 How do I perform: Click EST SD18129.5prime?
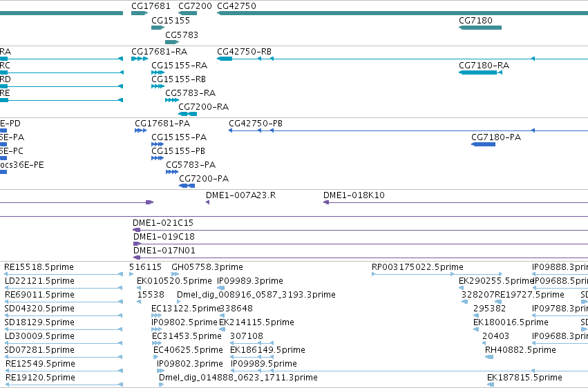pos(39,322)
